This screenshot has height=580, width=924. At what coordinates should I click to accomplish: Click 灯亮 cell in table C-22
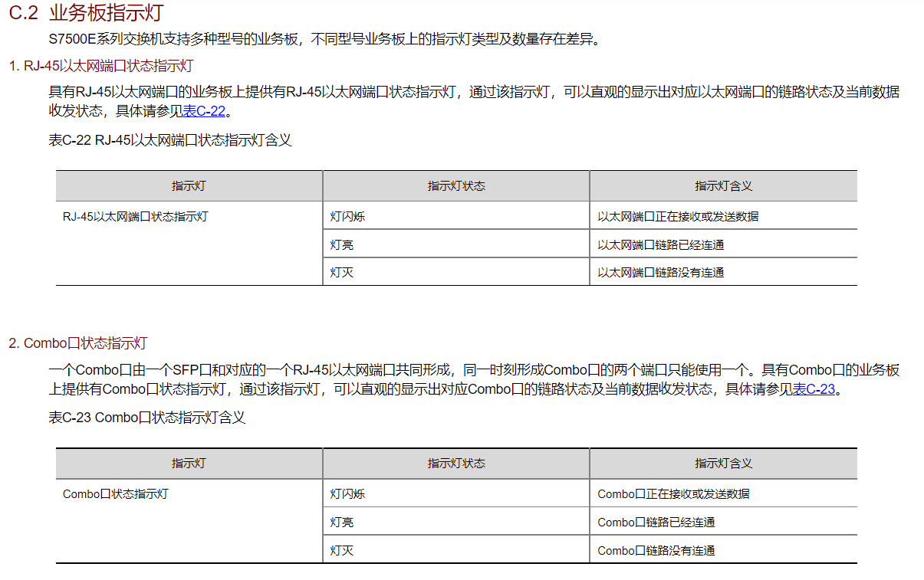pyautogui.click(x=456, y=244)
